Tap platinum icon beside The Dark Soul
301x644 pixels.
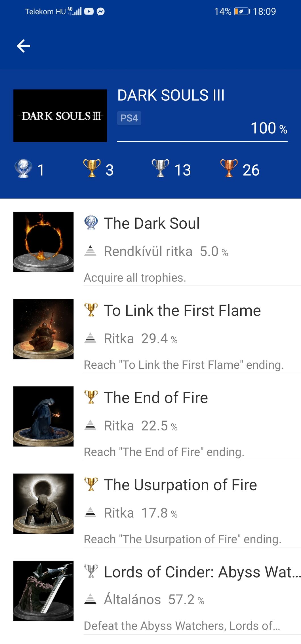[x=91, y=223]
